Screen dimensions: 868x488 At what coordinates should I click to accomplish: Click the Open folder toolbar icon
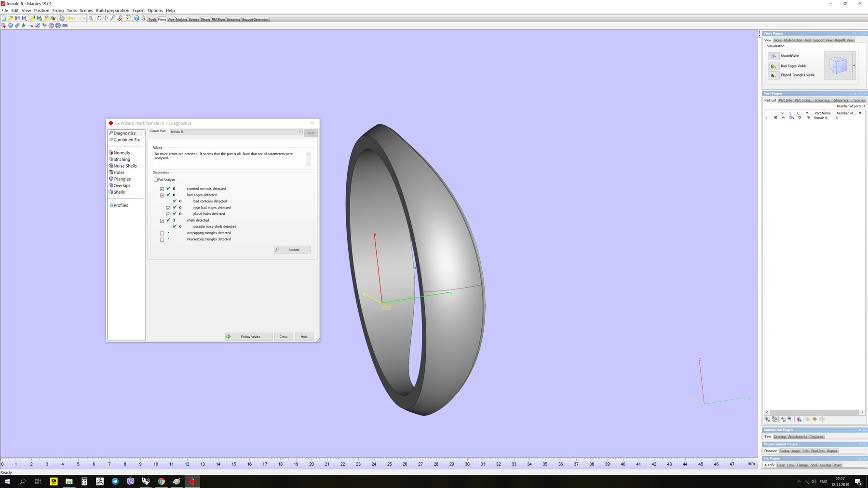click(10, 18)
